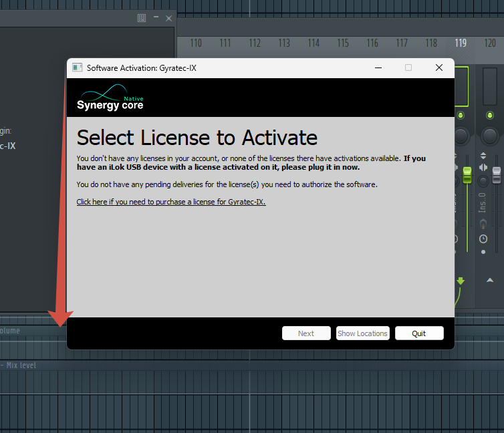The image size is (504, 433).
Task: Click the Quit button in activation dialog
Action: click(419, 333)
